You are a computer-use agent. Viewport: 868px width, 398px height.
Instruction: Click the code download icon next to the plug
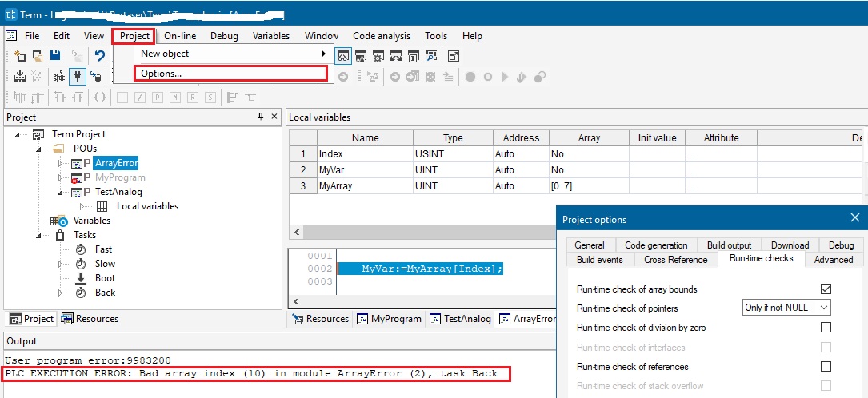(96, 76)
